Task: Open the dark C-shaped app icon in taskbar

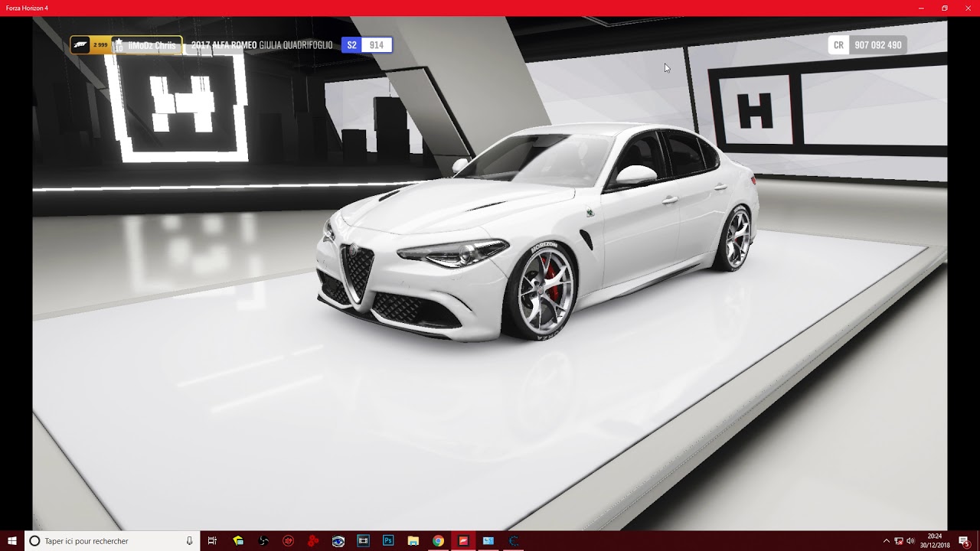Action: coord(514,541)
